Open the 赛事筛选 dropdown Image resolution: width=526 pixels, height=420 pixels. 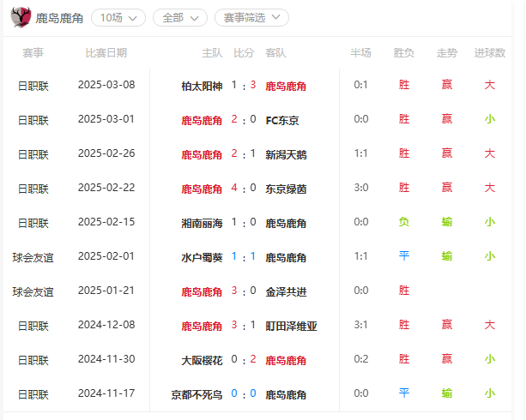coord(251,18)
